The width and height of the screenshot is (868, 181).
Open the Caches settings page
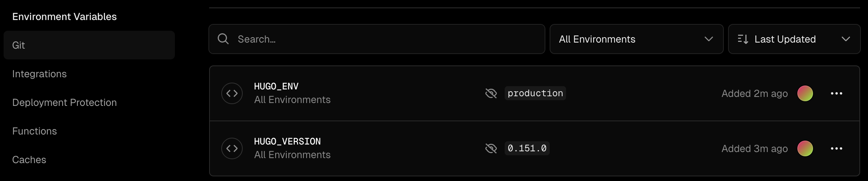(x=29, y=160)
